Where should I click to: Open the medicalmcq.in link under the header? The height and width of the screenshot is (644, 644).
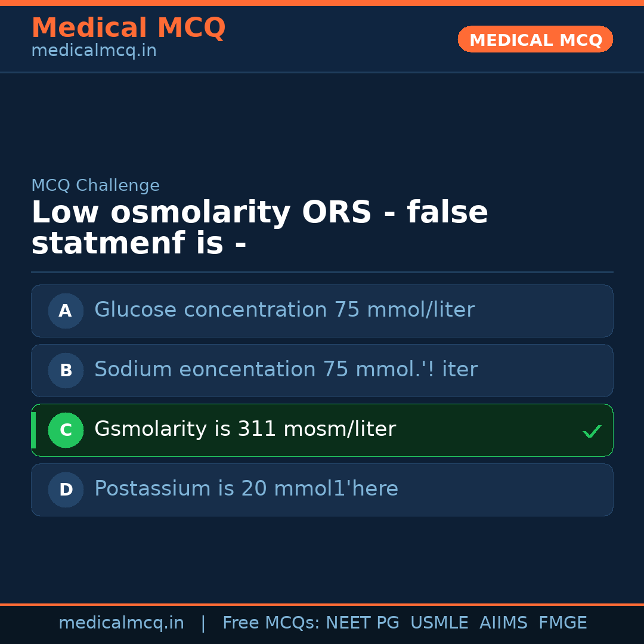(94, 51)
